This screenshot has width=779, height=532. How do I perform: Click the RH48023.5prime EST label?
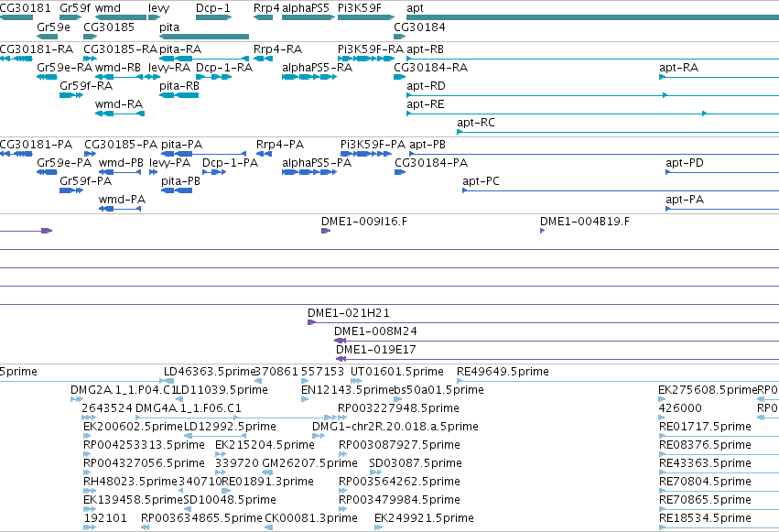tap(130, 482)
